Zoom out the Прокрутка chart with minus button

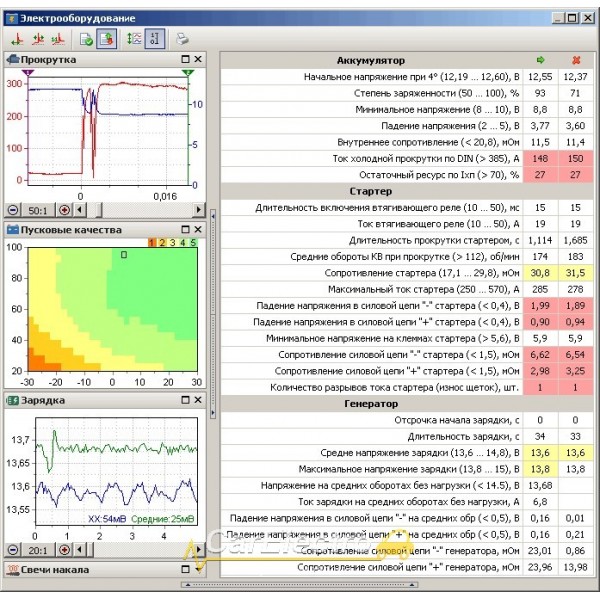coord(12,211)
